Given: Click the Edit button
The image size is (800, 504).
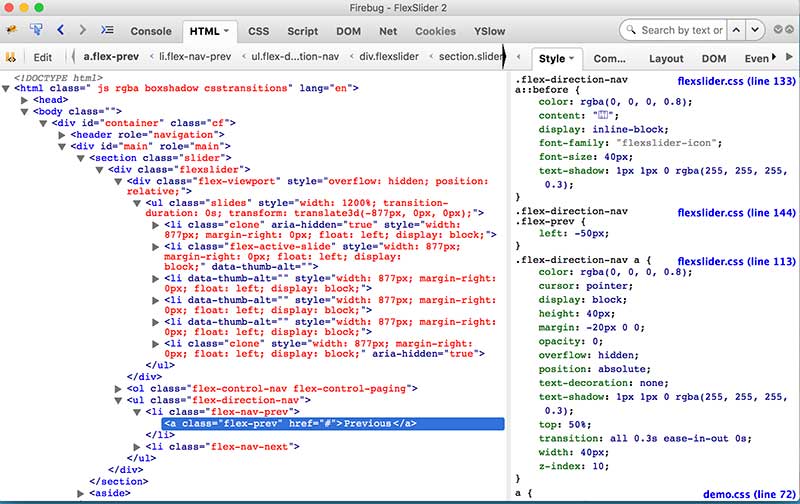Looking at the screenshot, I should [43, 57].
